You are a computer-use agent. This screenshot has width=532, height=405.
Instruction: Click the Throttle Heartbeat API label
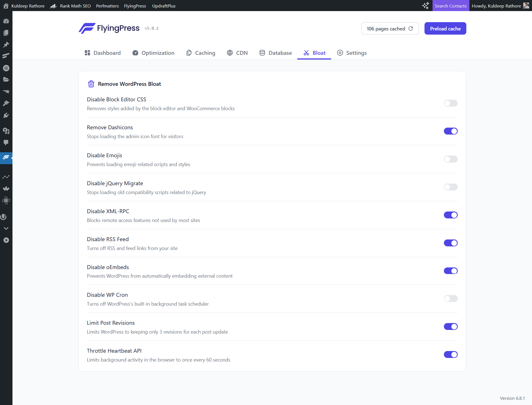click(x=114, y=351)
